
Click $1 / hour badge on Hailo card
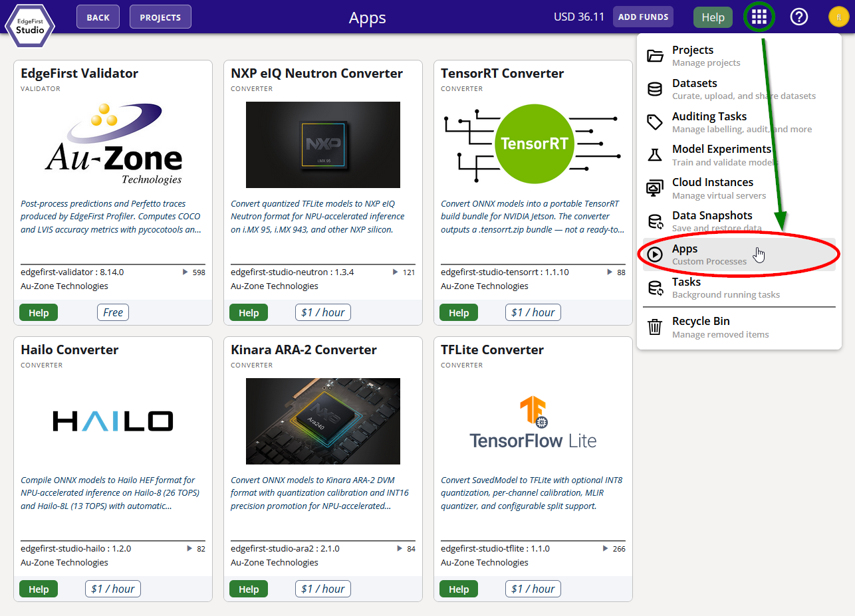pos(113,589)
